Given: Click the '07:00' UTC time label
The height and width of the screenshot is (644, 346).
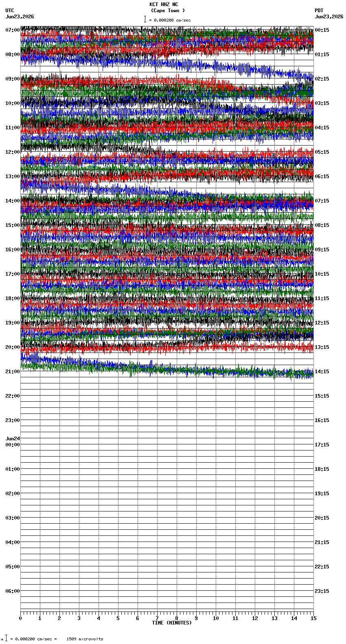Looking at the screenshot, I should pos(12,30).
